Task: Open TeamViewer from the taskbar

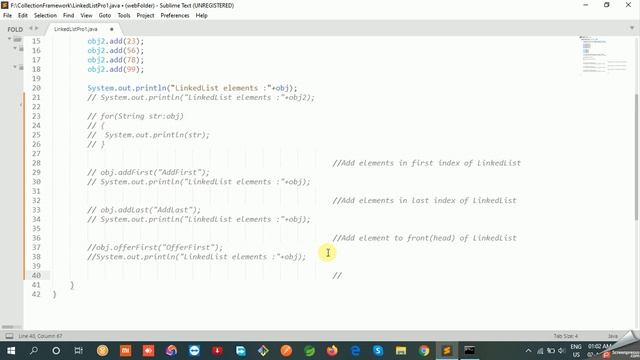Action: 194,351
